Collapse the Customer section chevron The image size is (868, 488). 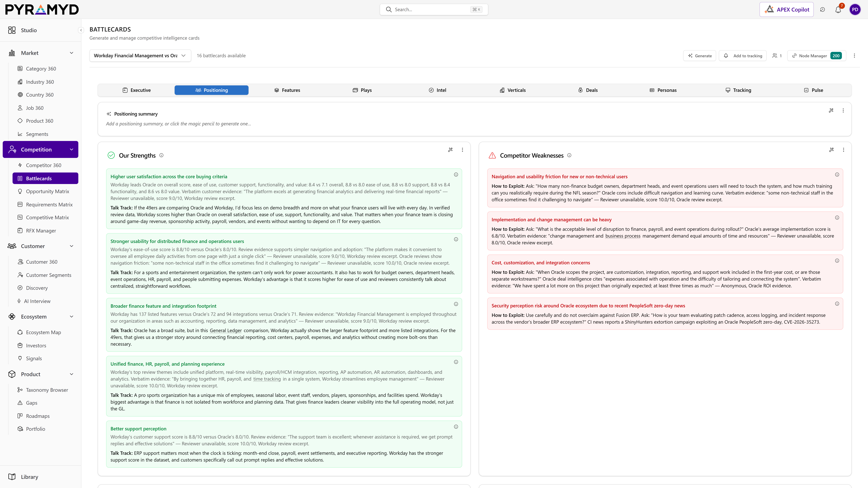(71, 246)
